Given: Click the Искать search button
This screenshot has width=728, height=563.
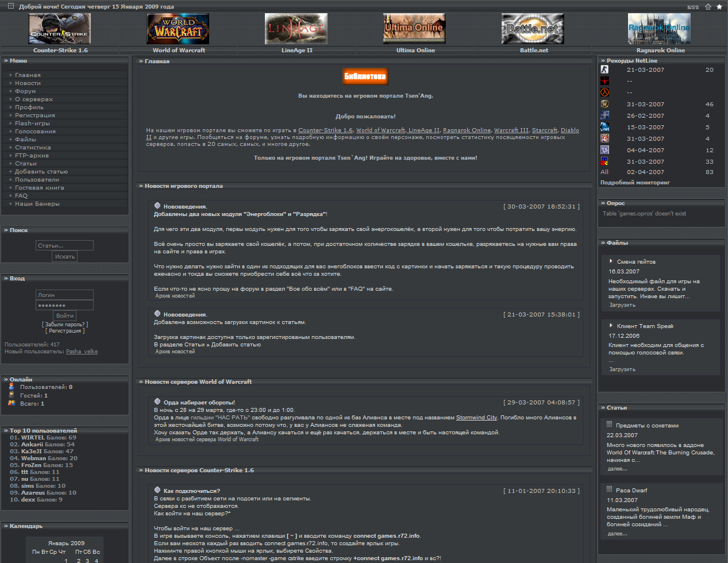Looking at the screenshot, I should click(65, 257).
